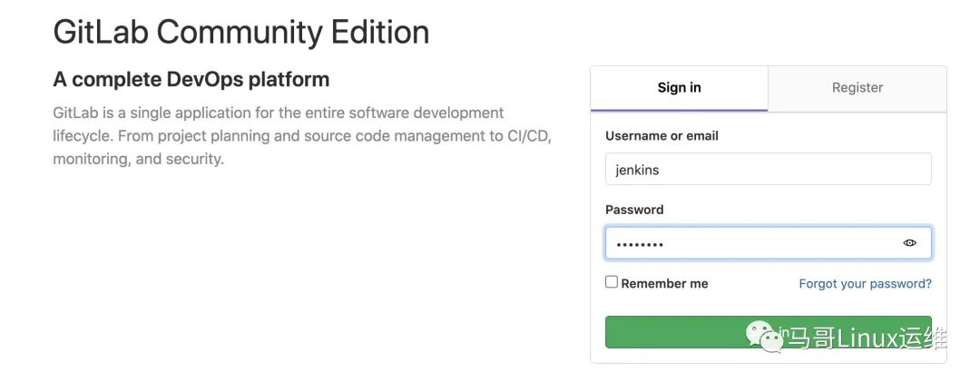Click the blue underline below Sign in tab

point(679,110)
